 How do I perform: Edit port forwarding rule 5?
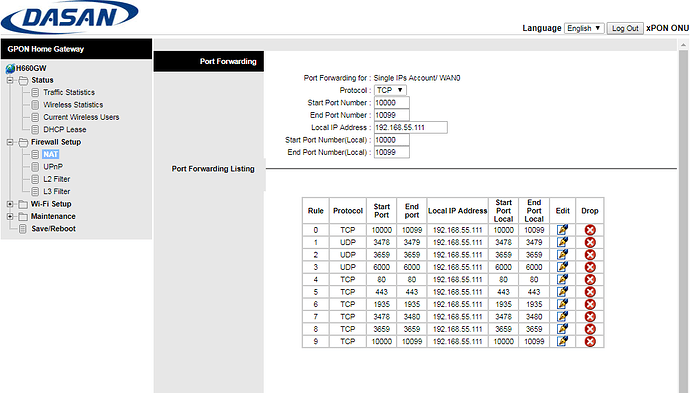(562, 291)
